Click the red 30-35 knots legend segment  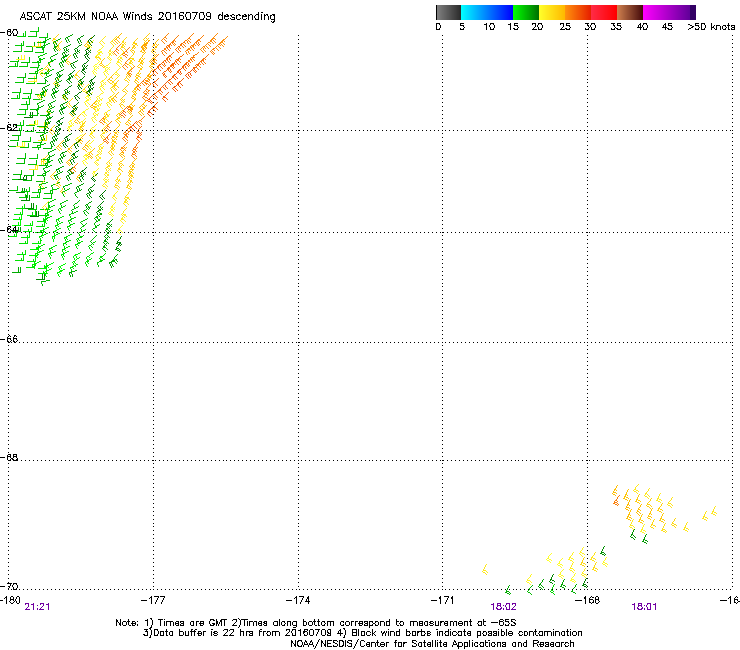point(604,12)
